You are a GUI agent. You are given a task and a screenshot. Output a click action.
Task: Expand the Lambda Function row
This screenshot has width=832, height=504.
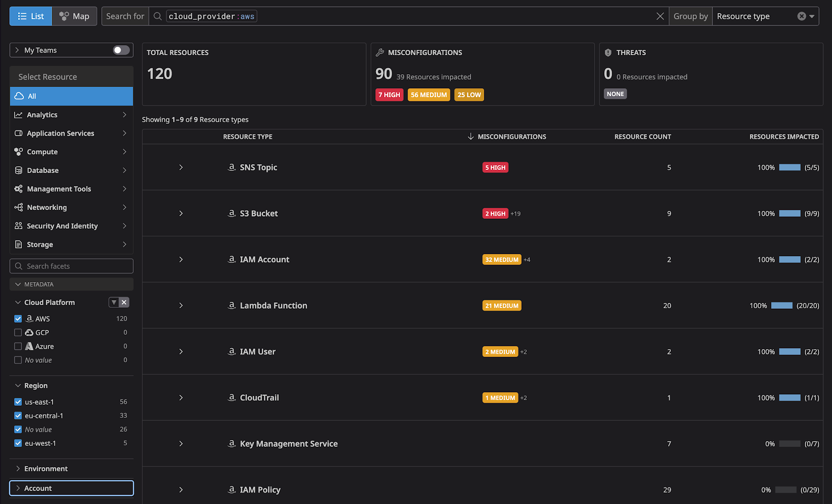click(x=181, y=306)
